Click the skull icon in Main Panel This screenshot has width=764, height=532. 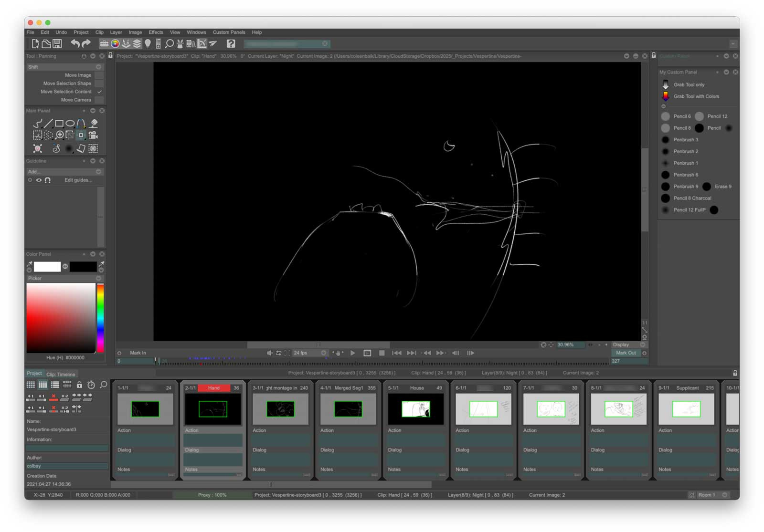click(37, 148)
